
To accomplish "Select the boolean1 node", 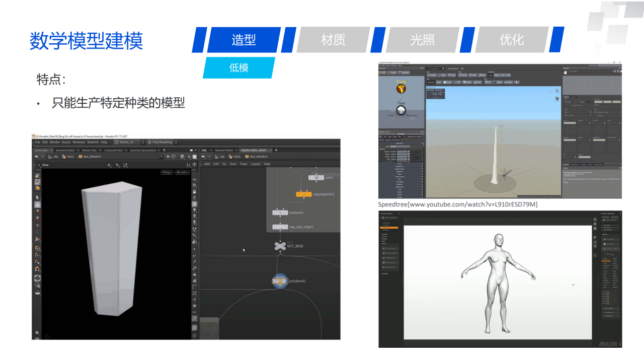I will [280, 213].
